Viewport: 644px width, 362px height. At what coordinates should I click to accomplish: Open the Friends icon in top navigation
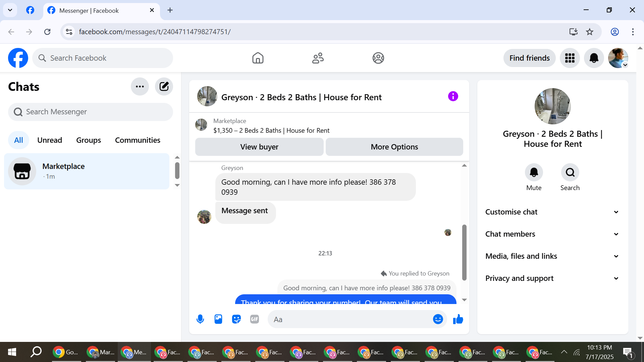(318, 58)
